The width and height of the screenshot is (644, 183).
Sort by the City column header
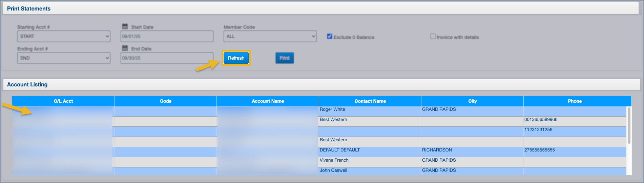coord(472,101)
